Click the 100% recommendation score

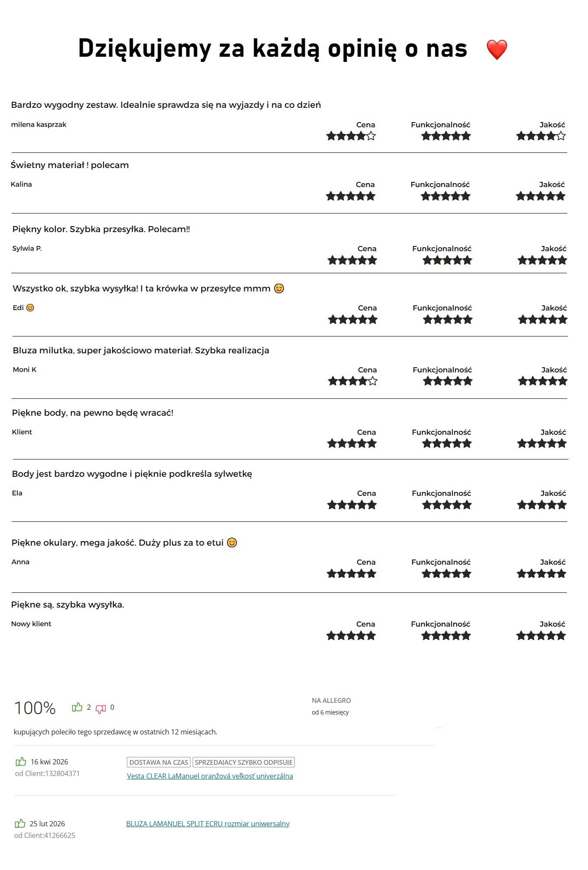tap(35, 708)
